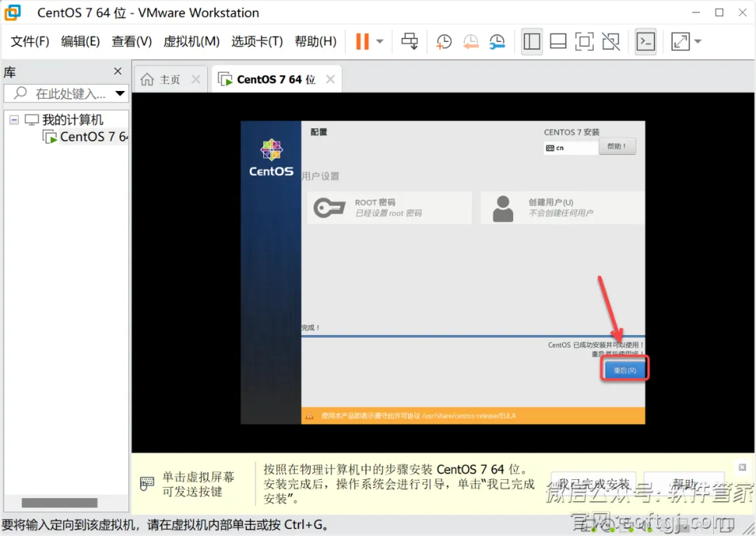
Task: Close the CentOS 7 64 位 tab
Action: [330, 79]
